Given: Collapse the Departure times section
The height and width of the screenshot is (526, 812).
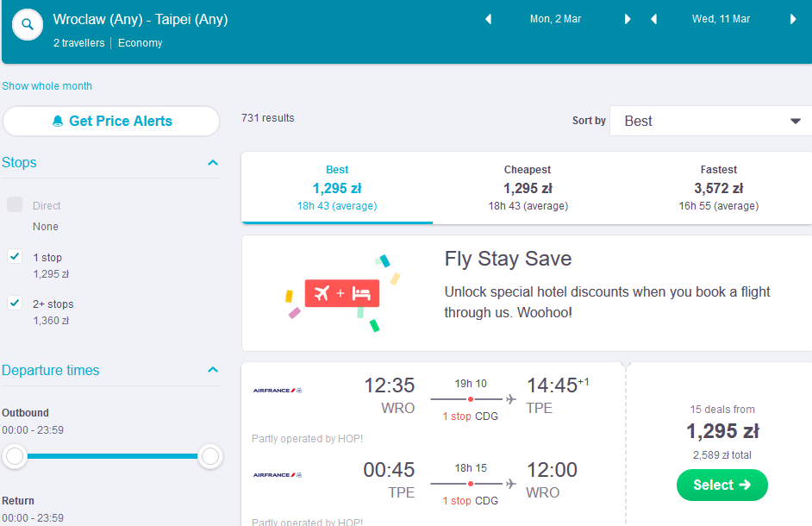Looking at the screenshot, I should [213, 370].
